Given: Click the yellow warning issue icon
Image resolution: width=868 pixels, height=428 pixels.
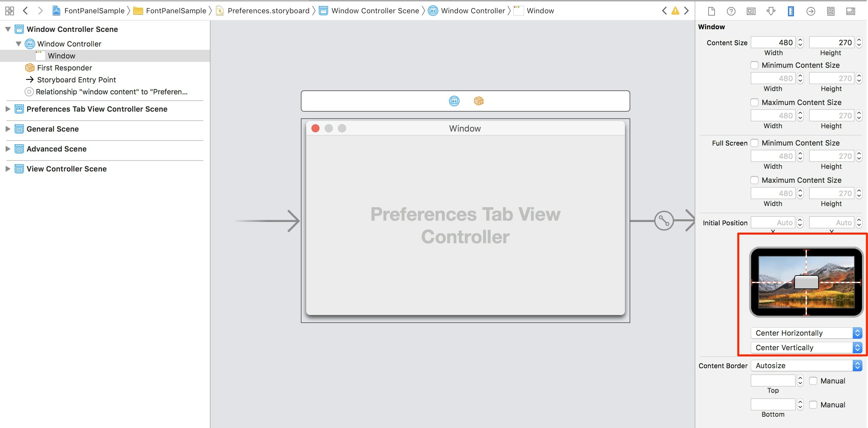Looking at the screenshot, I should tap(675, 11).
